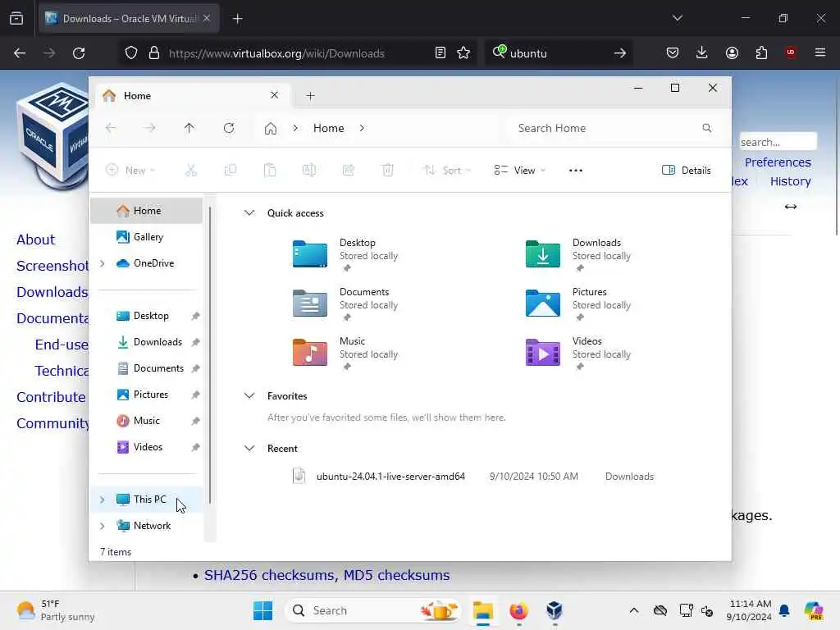The height and width of the screenshot is (630, 840).
Task: Go up one folder level in Explorer
Action: coord(189,128)
